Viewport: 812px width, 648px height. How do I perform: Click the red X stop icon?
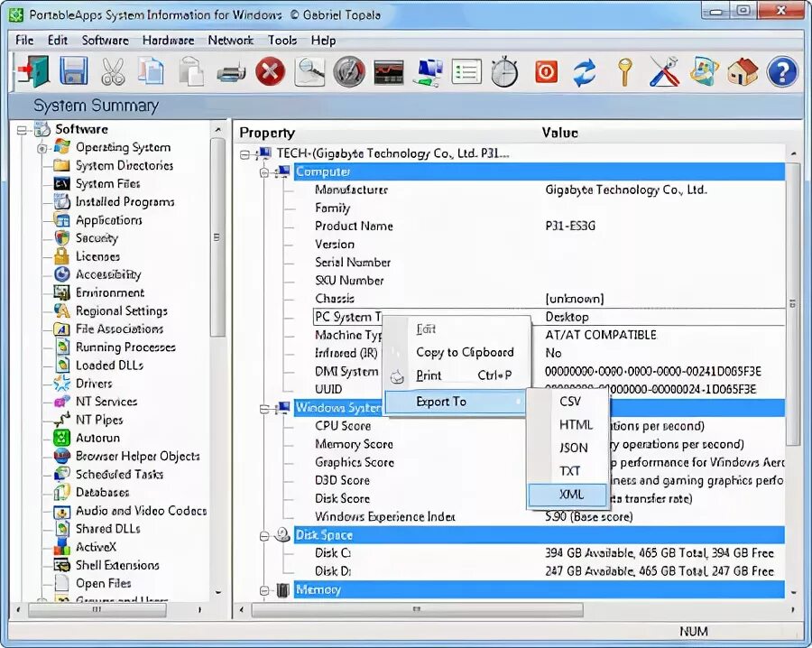point(271,71)
